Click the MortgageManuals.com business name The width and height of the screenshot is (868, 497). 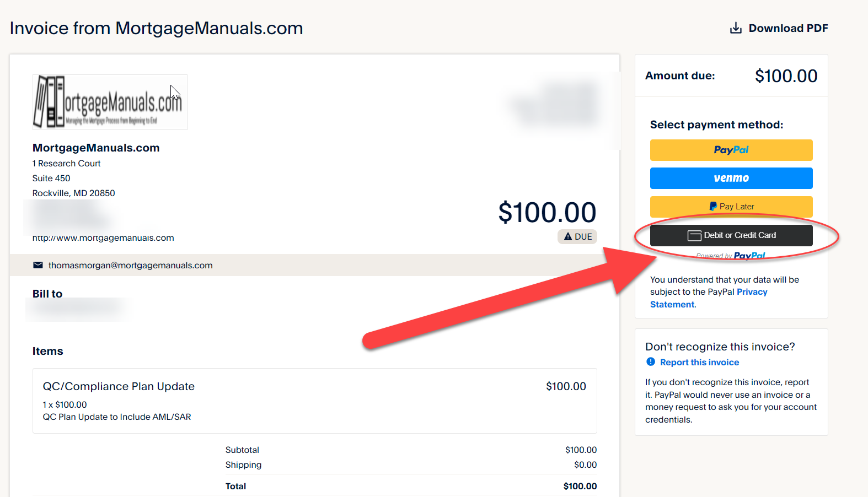96,148
